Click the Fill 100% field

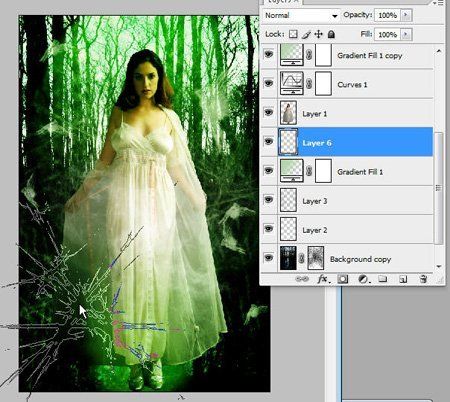[388, 34]
